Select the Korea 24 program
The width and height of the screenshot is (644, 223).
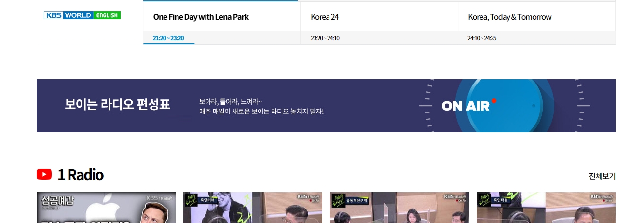(x=325, y=17)
